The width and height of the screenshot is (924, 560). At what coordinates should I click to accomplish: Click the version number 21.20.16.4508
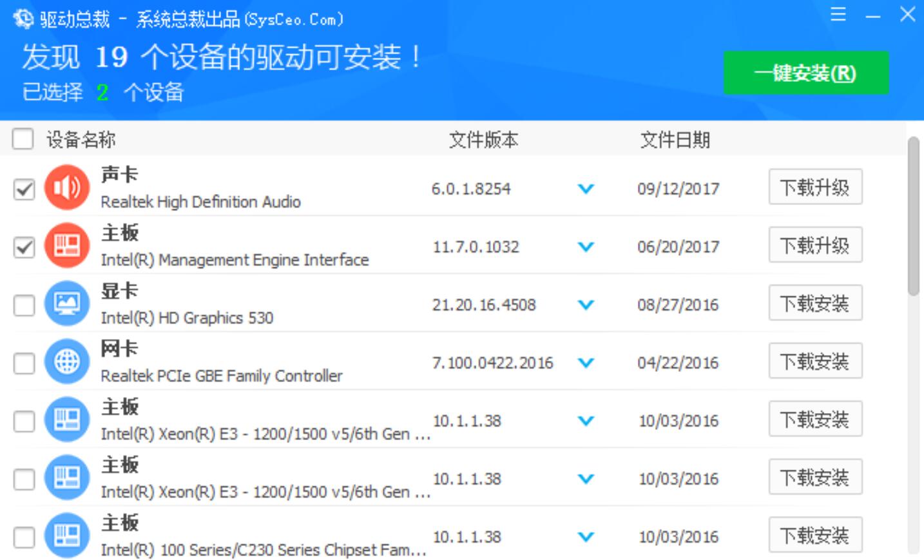(484, 305)
